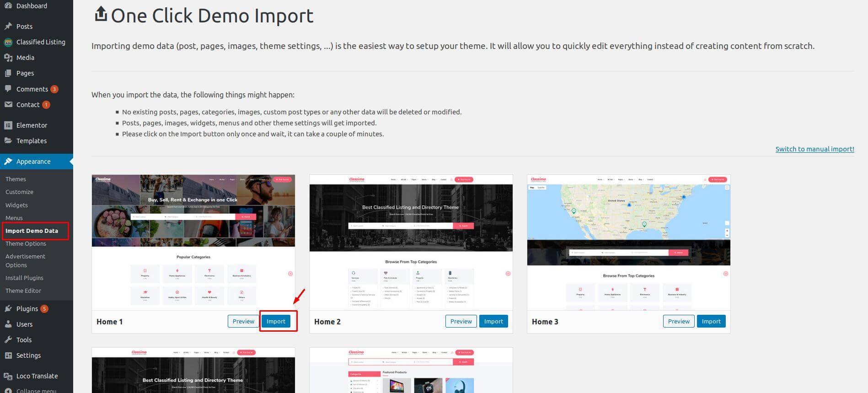Open Tools via the wrench icon
This screenshot has height=393, width=868.
coord(8,339)
